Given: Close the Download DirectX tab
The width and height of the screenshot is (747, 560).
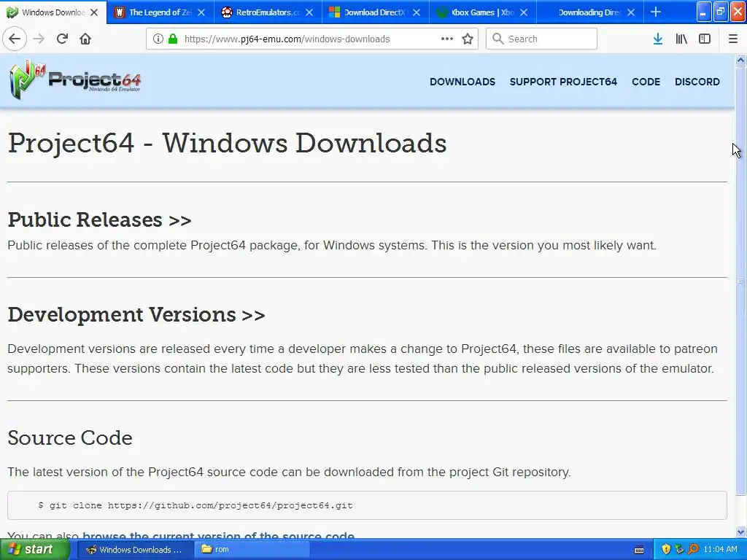Looking at the screenshot, I should click(417, 12).
